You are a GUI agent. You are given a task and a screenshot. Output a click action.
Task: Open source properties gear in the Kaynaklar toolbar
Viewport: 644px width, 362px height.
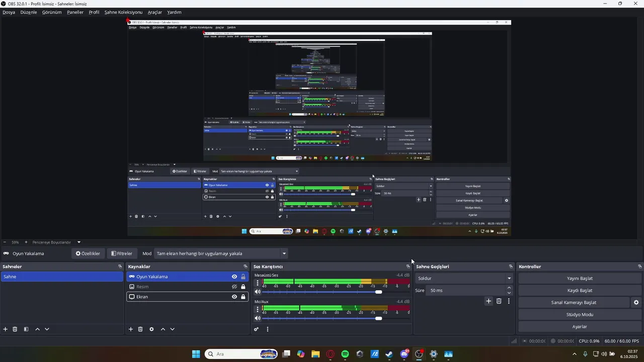coord(151,329)
